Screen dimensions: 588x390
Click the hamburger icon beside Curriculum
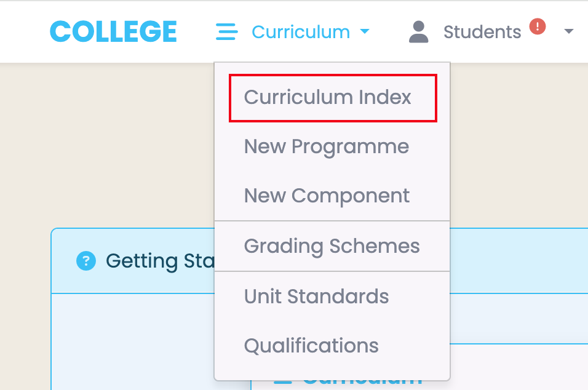226,31
